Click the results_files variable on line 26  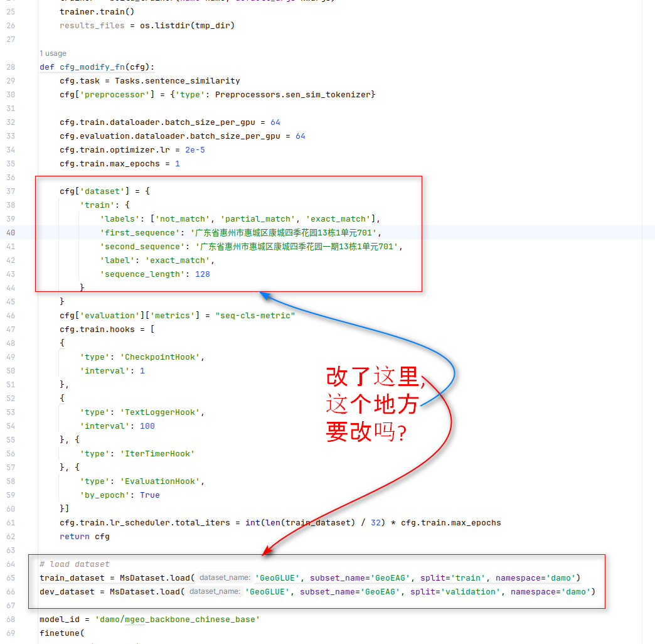coord(92,26)
